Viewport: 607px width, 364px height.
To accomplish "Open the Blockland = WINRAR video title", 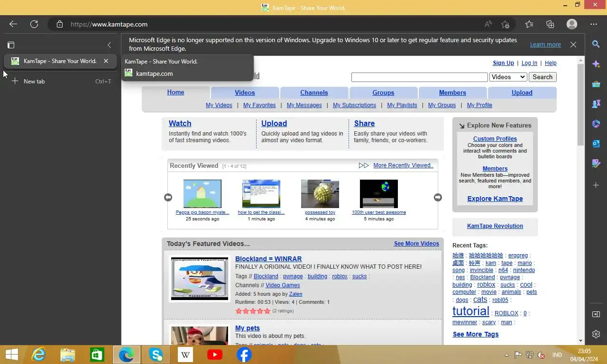I will coord(268,259).
